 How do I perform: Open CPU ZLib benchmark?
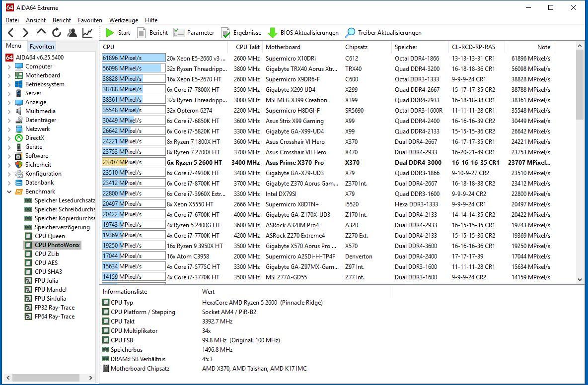click(x=42, y=254)
